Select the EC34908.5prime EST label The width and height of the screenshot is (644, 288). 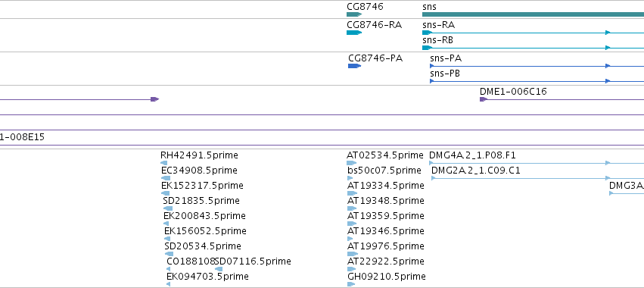coord(199,171)
